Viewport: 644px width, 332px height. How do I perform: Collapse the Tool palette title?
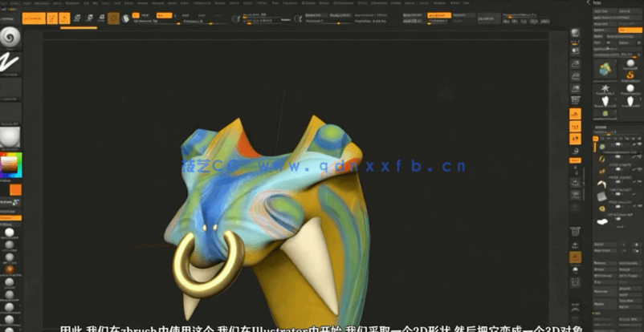tap(597, 2)
